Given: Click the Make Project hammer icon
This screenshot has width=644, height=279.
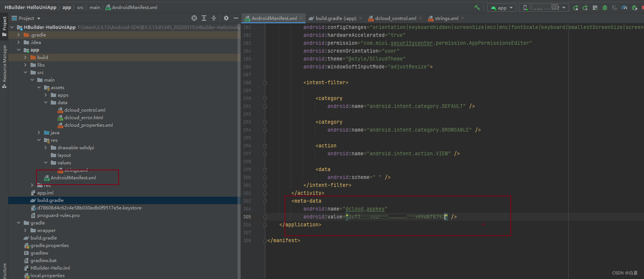Looking at the screenshot, I should coord(477,8).
